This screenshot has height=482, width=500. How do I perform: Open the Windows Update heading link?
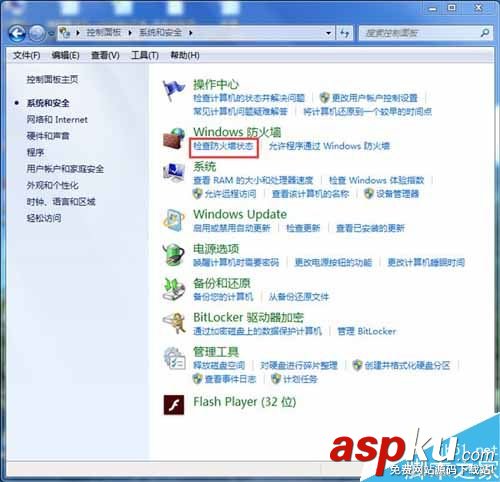click(x=240, y=214)
